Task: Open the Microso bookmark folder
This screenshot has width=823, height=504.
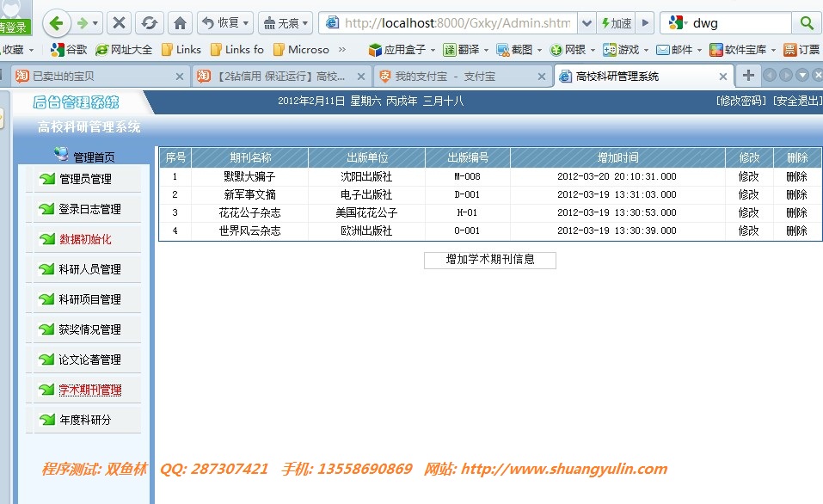Action: (301, 50)
